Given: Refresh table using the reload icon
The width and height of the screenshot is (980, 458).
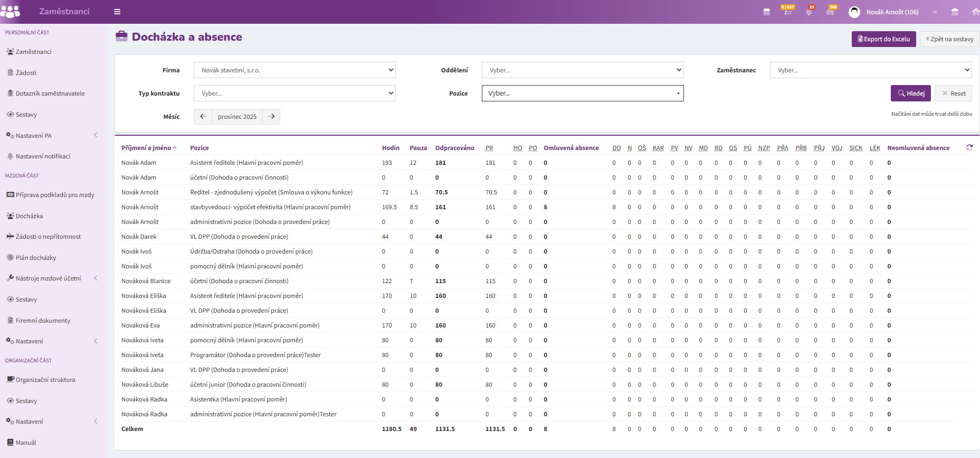Looking at the screenshot, I should point(969,147).
